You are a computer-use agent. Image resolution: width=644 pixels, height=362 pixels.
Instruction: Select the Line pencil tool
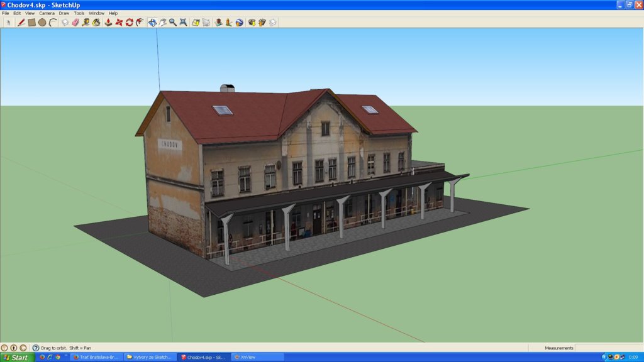(21, 22)
